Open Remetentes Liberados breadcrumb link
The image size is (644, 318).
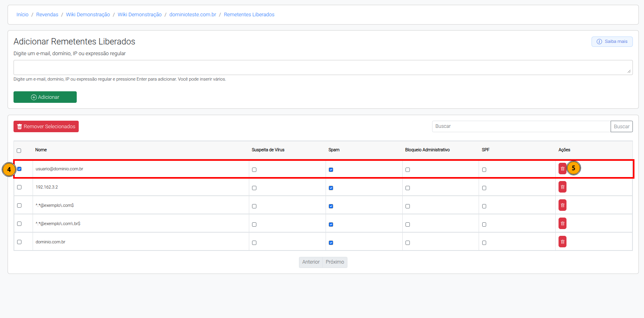(x=249, y=15)
